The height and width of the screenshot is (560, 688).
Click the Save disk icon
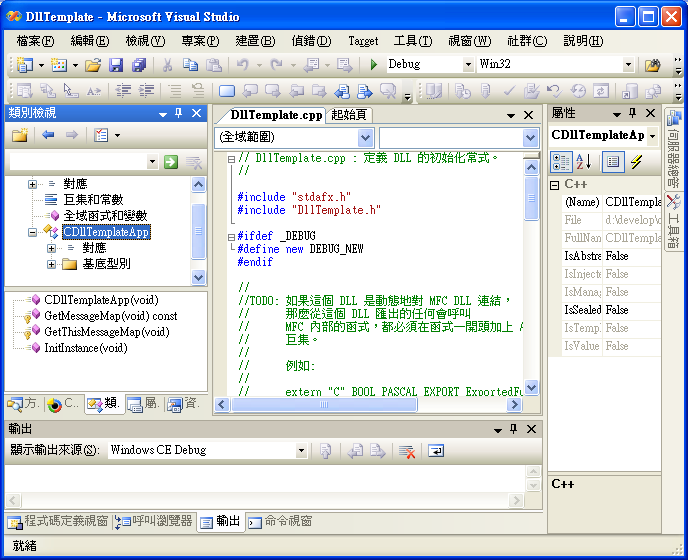pyautogui.click(x=116, y=65)
